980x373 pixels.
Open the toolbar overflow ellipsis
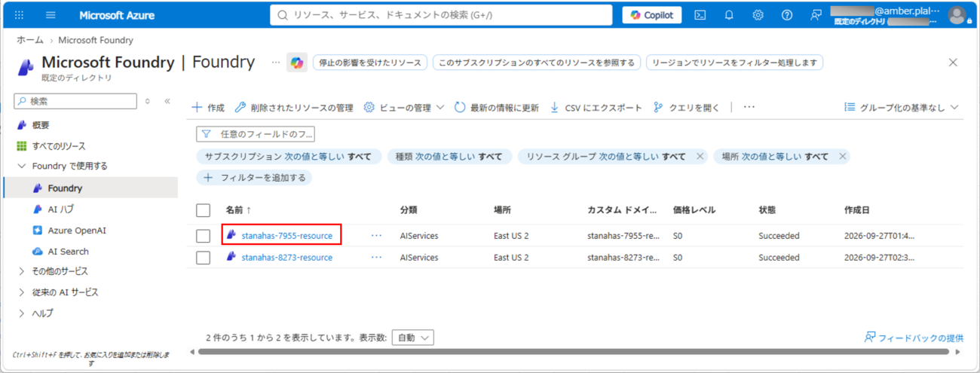click(x=749, y=108)
